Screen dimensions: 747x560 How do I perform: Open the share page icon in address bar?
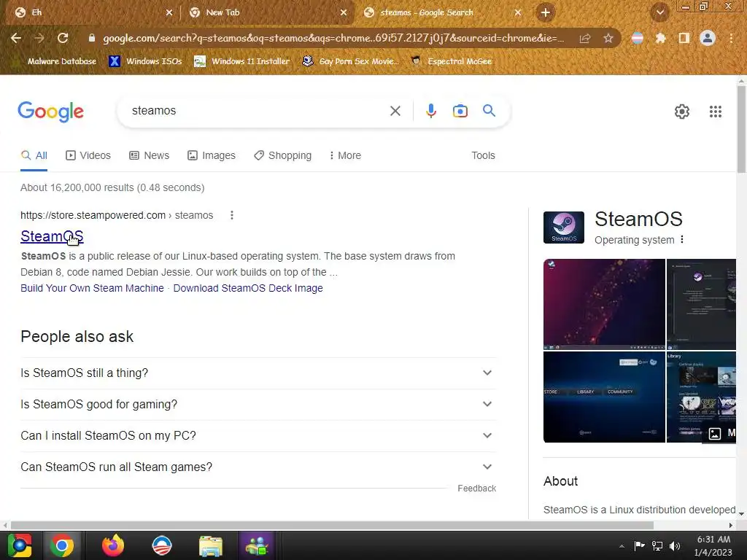coord(584,38)
